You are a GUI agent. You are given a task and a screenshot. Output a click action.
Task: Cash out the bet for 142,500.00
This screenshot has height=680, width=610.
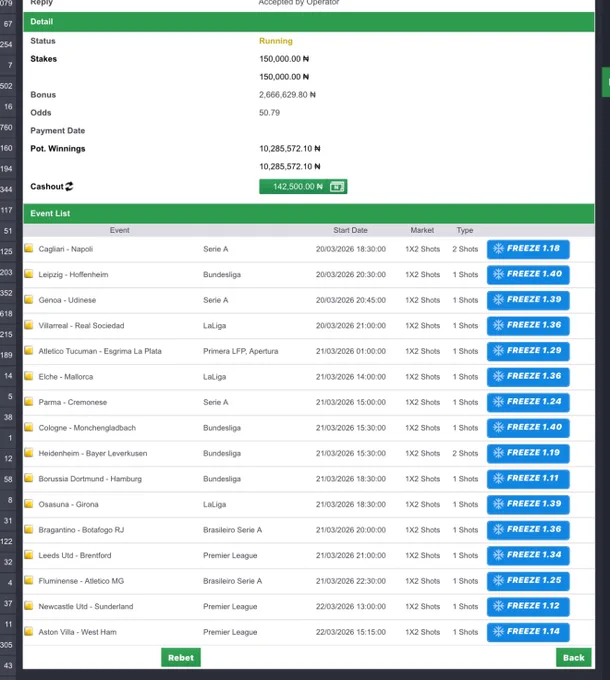click(303, 186)
